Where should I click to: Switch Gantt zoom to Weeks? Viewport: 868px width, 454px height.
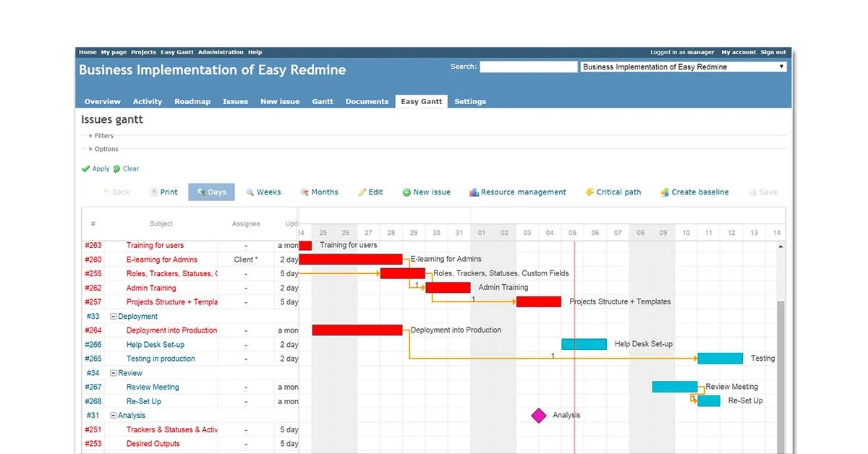coord(263,192)
